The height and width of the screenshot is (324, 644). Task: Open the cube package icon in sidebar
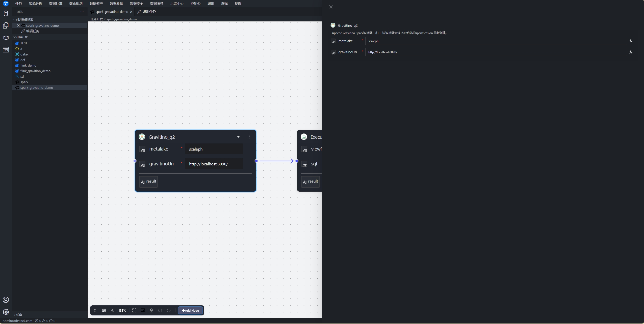(x=6, y=38)
